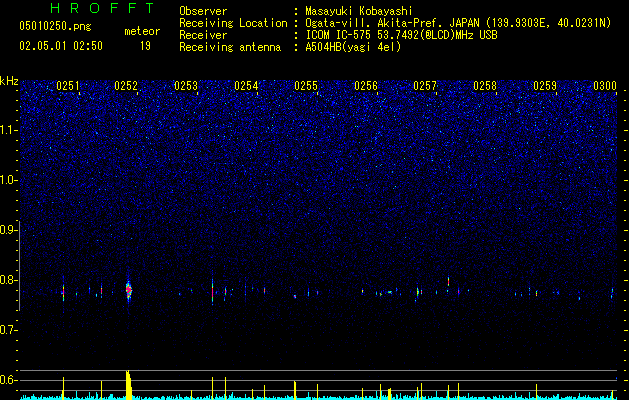Click the 0259 time marker

click(545, 86)
